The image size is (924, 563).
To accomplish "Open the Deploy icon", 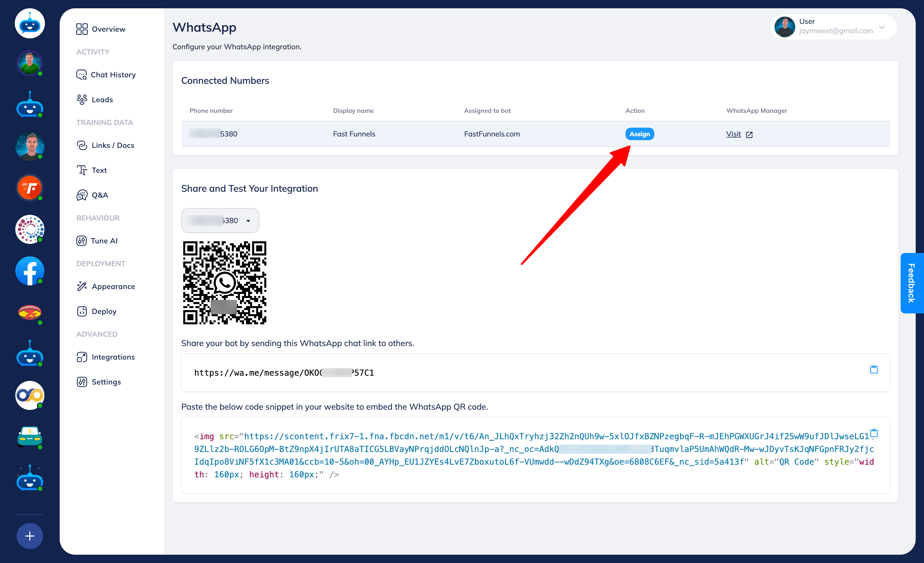I will tap(82, 311).
